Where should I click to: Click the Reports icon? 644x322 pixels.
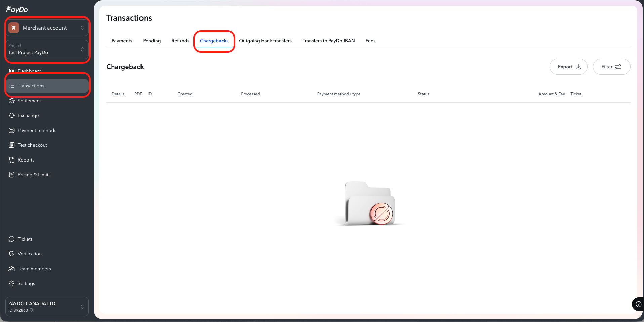pos(12,160)
